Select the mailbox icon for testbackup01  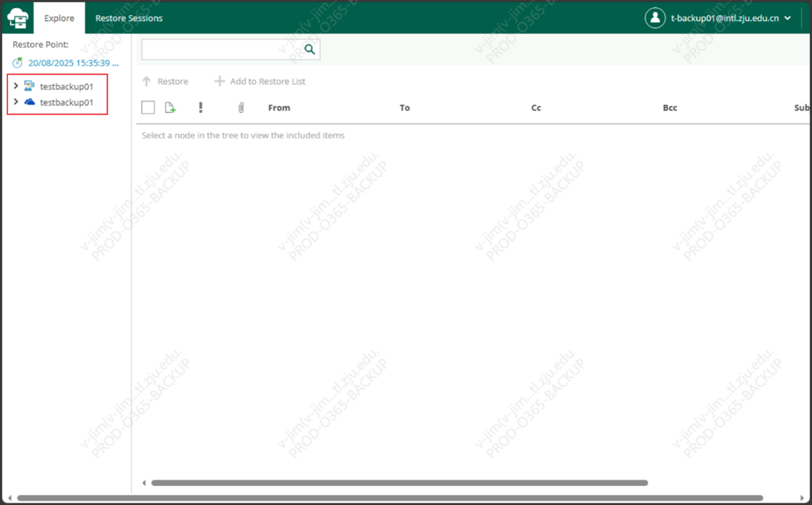click(x=29, y=86)
